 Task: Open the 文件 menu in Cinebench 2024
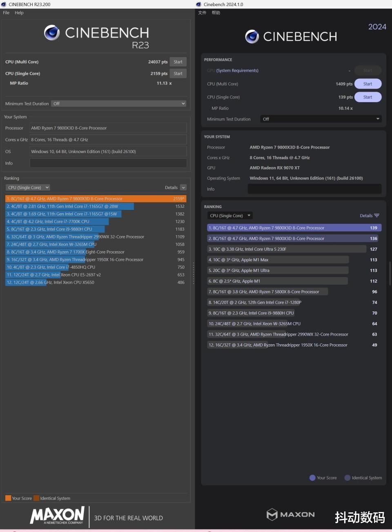click(x=202, y=13)
